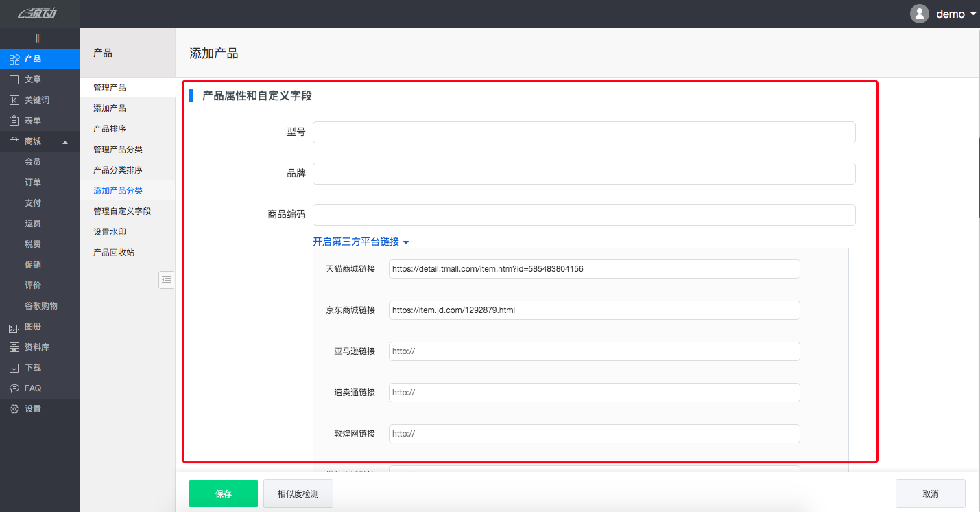The height and width of the screenshot is (512, 980).
Task: Open 产品回收站 menu item
Action: coord(114,253)
